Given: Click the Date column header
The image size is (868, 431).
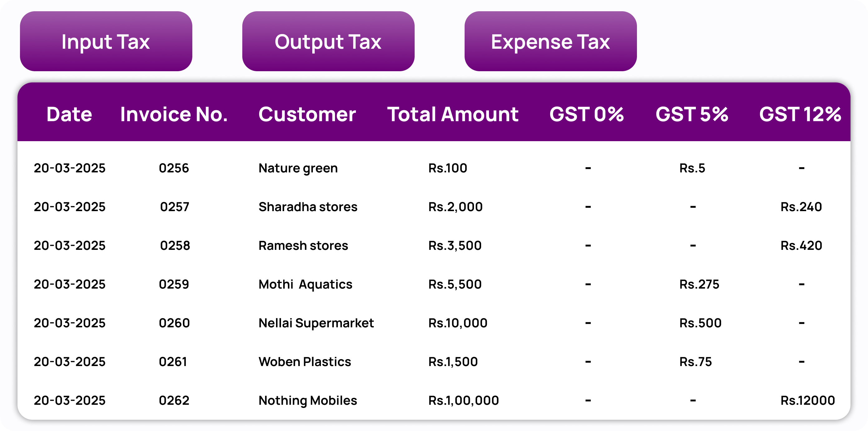Looking at the screenshot, I should click(69, 114).
